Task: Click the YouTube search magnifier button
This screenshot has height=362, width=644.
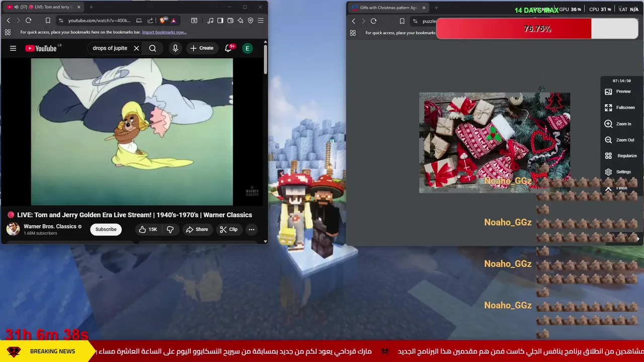Action: coord(152,48)
